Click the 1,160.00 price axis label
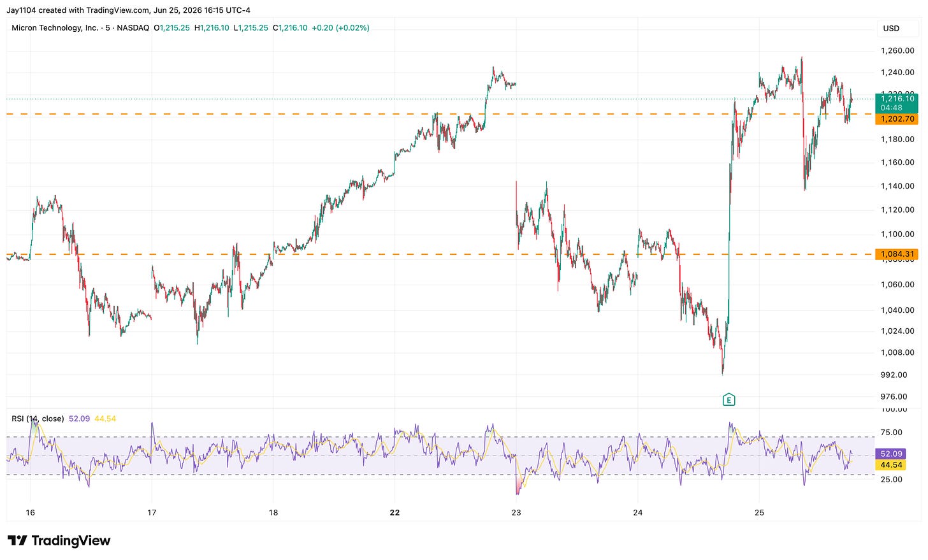The image size is (928, 560). pos(897,162)
